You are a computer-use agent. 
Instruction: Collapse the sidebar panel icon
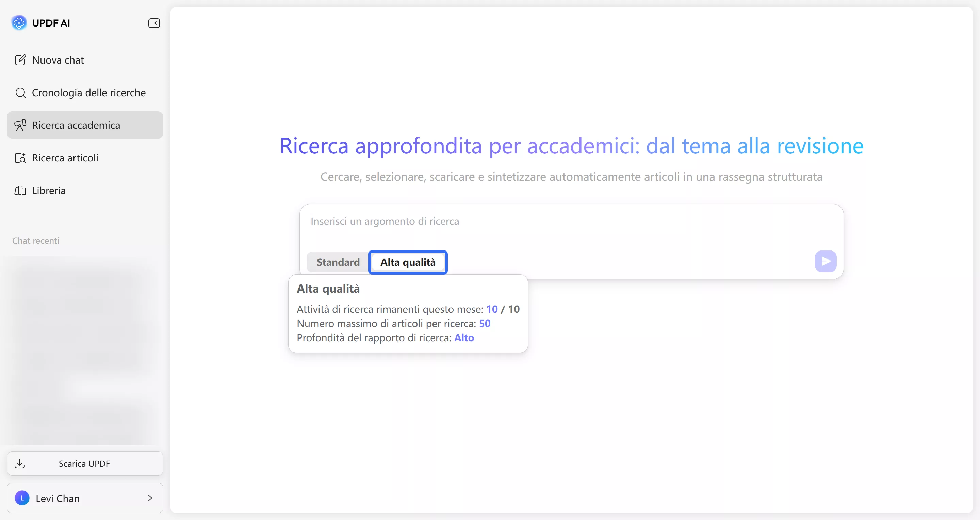coord(154,23)
